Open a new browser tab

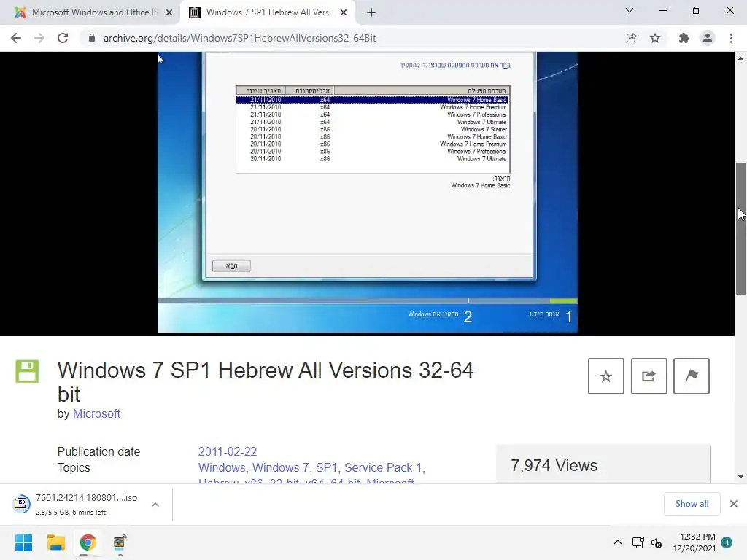(x=371, y=12)
